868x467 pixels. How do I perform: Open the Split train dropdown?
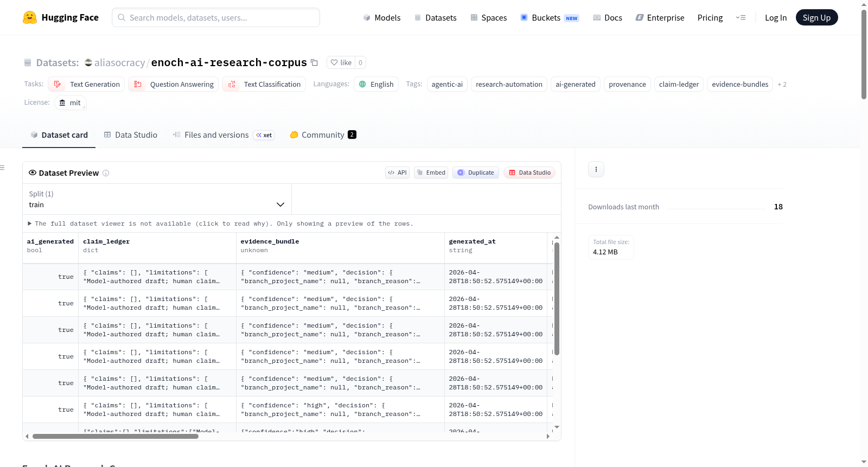157,199
